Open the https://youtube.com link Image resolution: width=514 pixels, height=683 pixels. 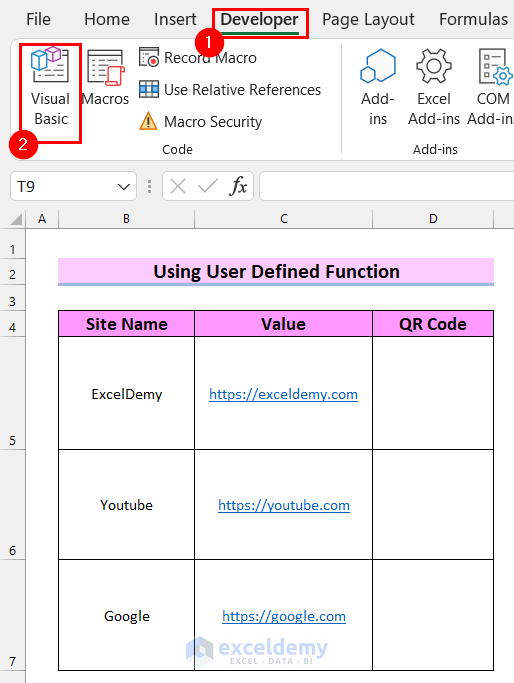[284, 505]
